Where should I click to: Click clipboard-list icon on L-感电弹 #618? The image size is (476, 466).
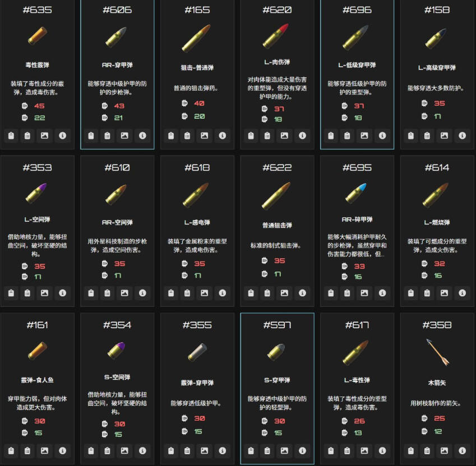(x=187, y=293)
